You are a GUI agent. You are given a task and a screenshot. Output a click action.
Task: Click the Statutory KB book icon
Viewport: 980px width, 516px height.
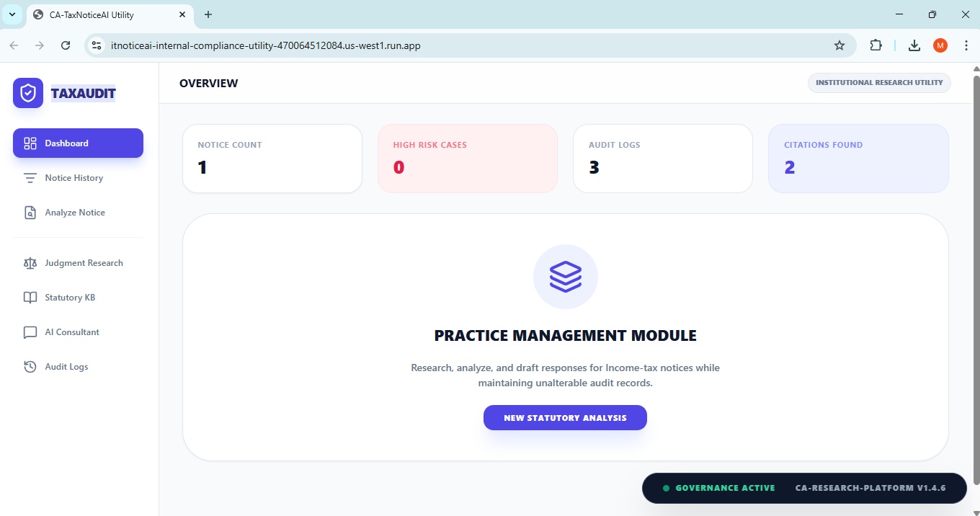30,298
